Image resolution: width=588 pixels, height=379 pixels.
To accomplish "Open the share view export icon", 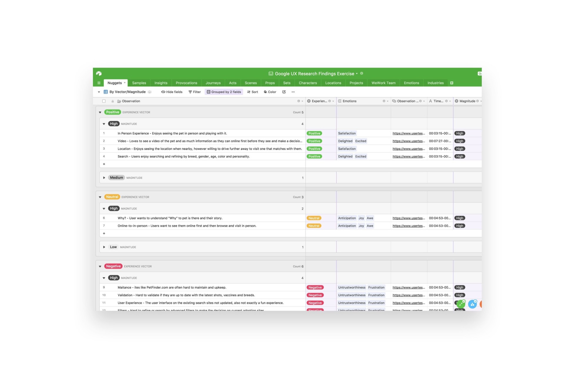I will pyautogui.click(x=284, y=92).
